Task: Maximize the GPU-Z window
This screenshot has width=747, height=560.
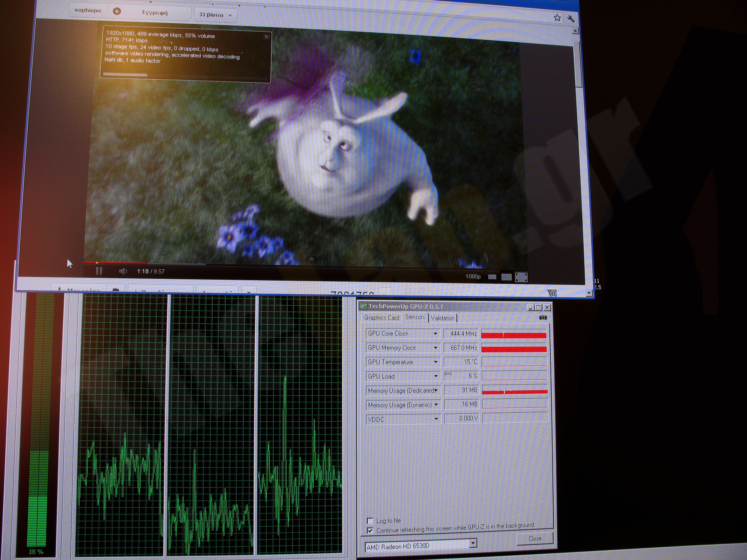Action: 539,307
